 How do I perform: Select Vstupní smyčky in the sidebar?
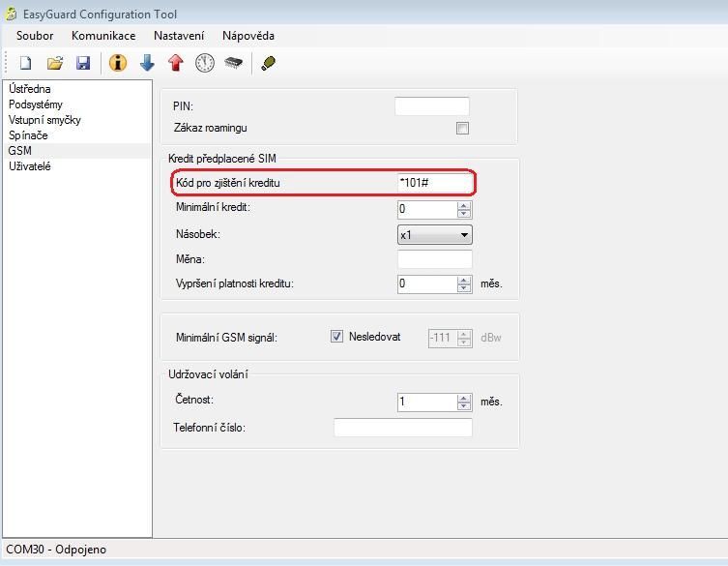click(x=44, y=120)
